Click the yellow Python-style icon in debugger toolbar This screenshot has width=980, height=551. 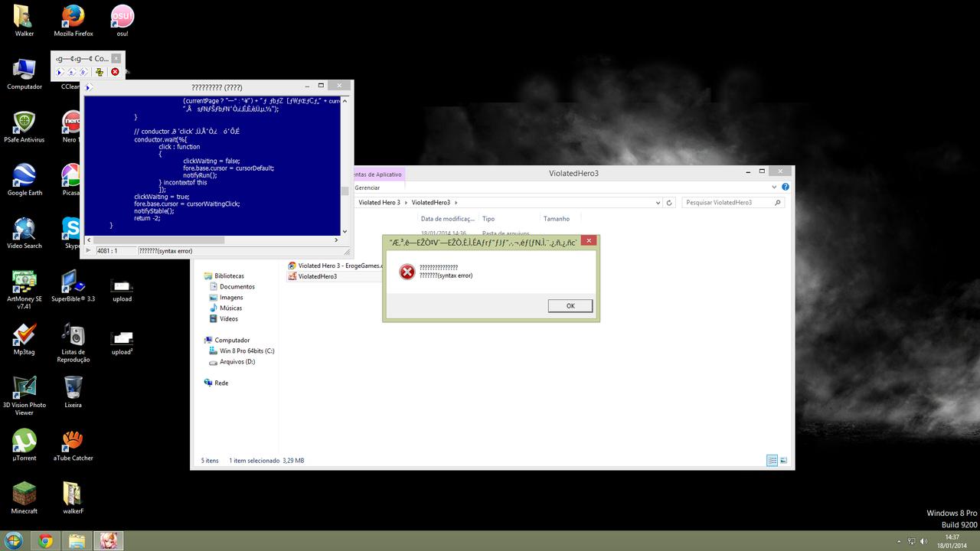pyautogui.click(x=99, y=72)
